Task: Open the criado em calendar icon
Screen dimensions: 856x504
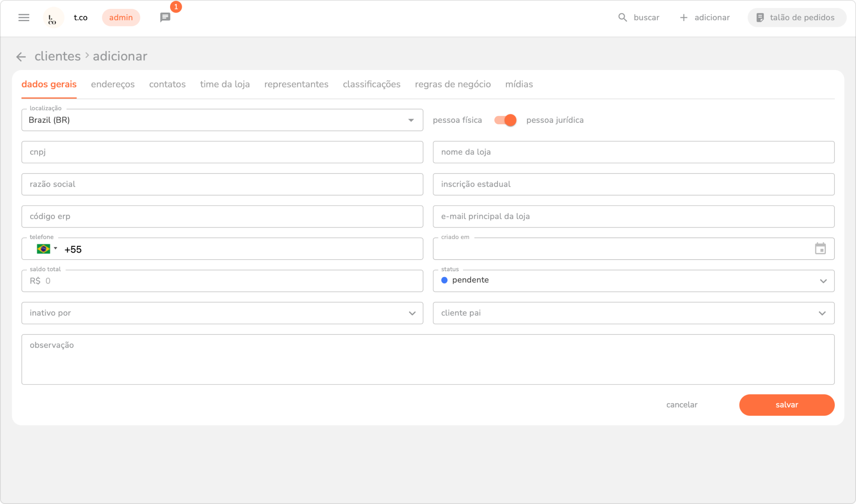Action: coord(820,249)
